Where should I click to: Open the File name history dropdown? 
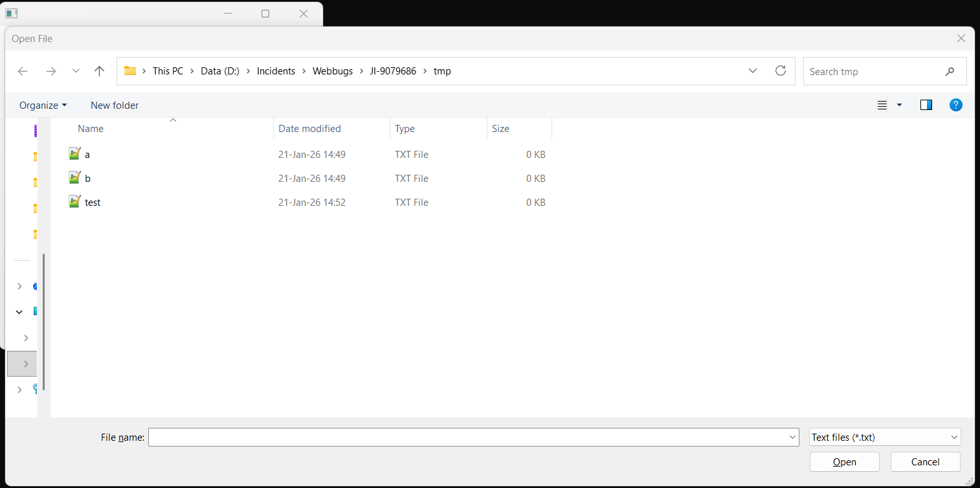[793, 438]
